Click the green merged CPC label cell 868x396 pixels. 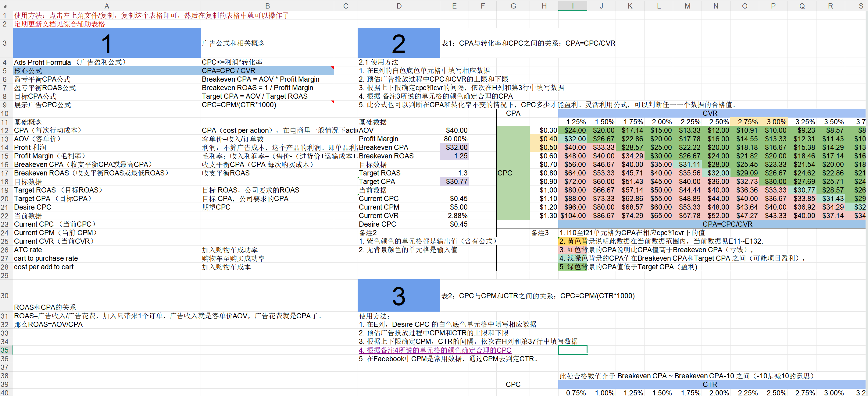tap(513, 173)
